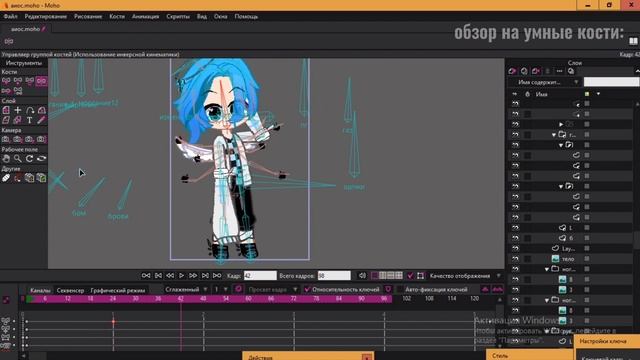Toggle visibility of layer named 1
This screenshot has width=640, height=360.
515,228
